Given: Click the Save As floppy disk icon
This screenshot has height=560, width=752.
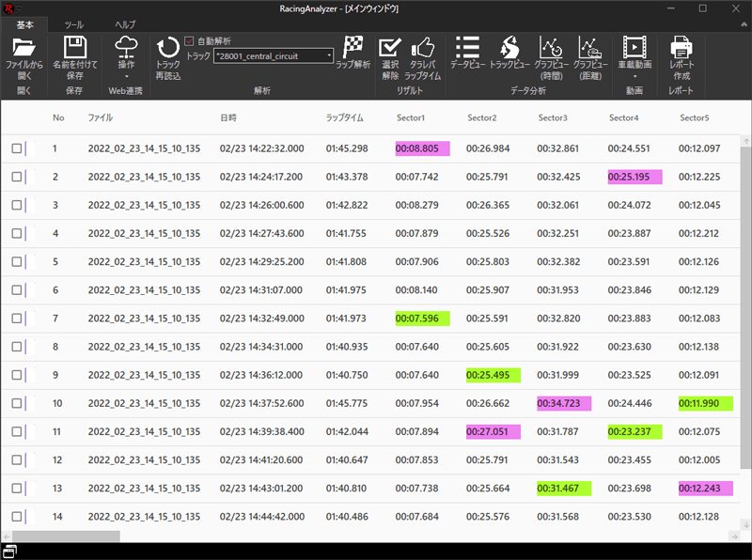Looking at the screenshot, I should [74, 48].
